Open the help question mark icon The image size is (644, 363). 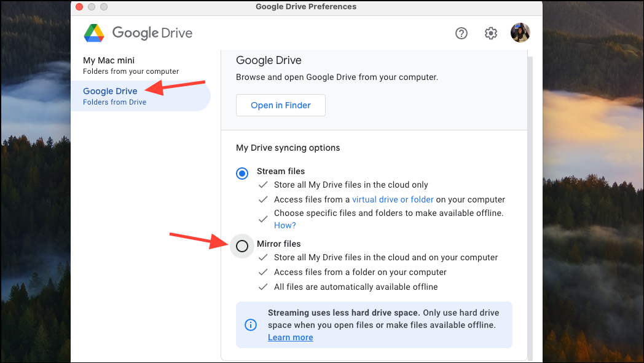(x=461, y=33)
